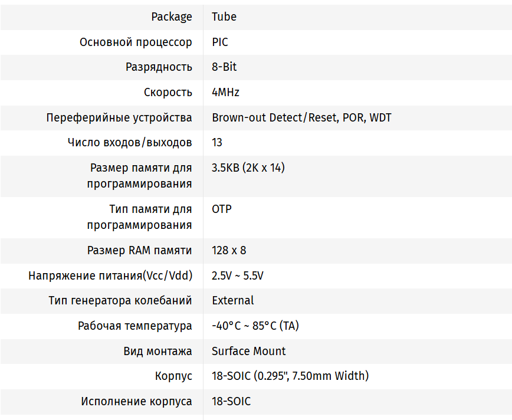Viewport: 512px width, 420px height.
Task: Click the 'Основной процессор' label
Action: [136, 42]
